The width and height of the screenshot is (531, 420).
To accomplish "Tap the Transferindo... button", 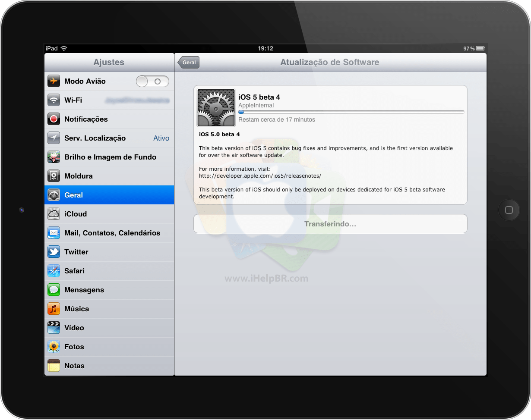I will (330, 224).
